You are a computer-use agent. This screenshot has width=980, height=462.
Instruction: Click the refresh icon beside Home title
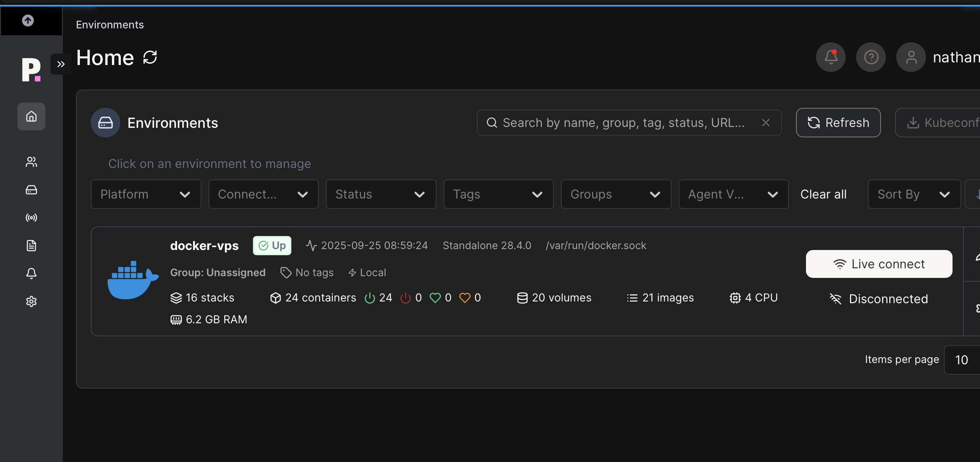(150, 58)
